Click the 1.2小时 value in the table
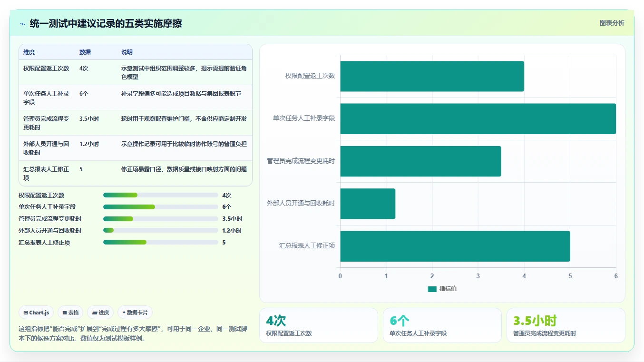Image resolution: width=644 pixels, height=362 pixels. coord(89,144)
